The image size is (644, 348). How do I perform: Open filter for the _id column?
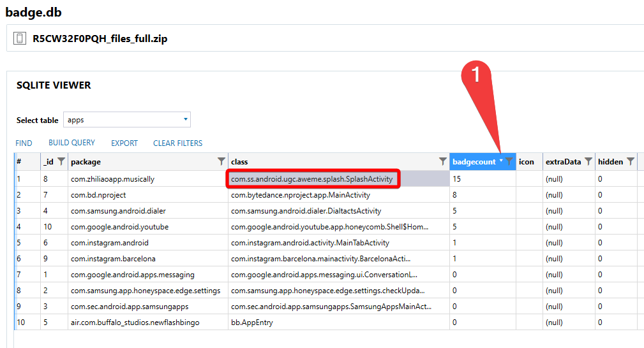(61, 161)
